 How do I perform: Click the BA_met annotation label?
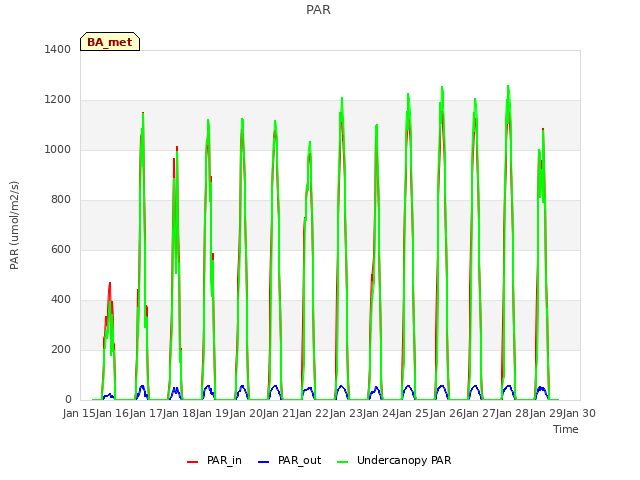point(110,42)
